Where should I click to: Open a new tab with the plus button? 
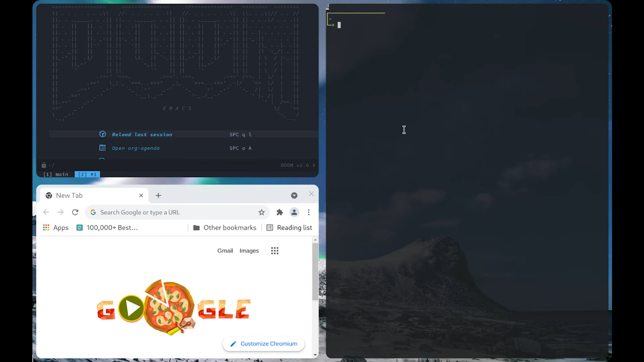158,195
